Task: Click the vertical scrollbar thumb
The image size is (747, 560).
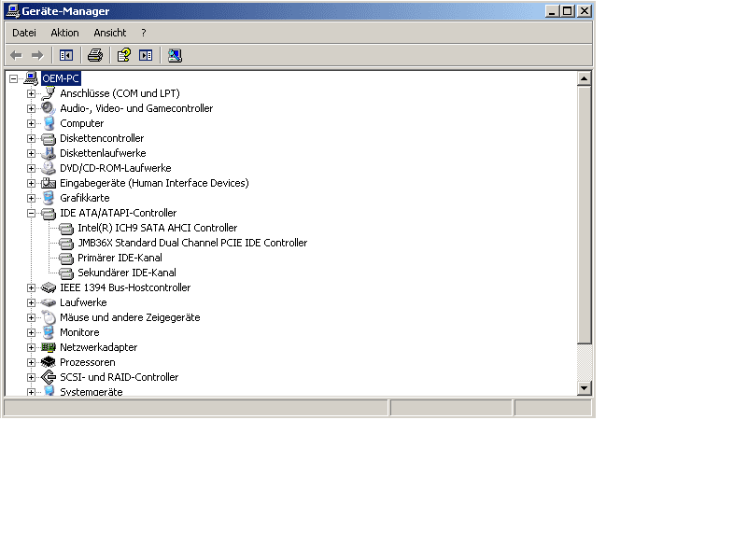Action: (585, 215)
